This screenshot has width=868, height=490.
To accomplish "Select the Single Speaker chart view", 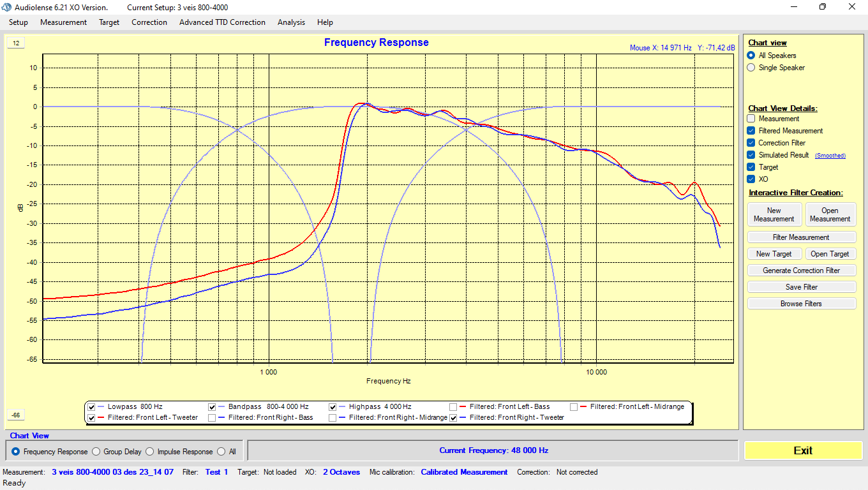I will coord(751,68).
